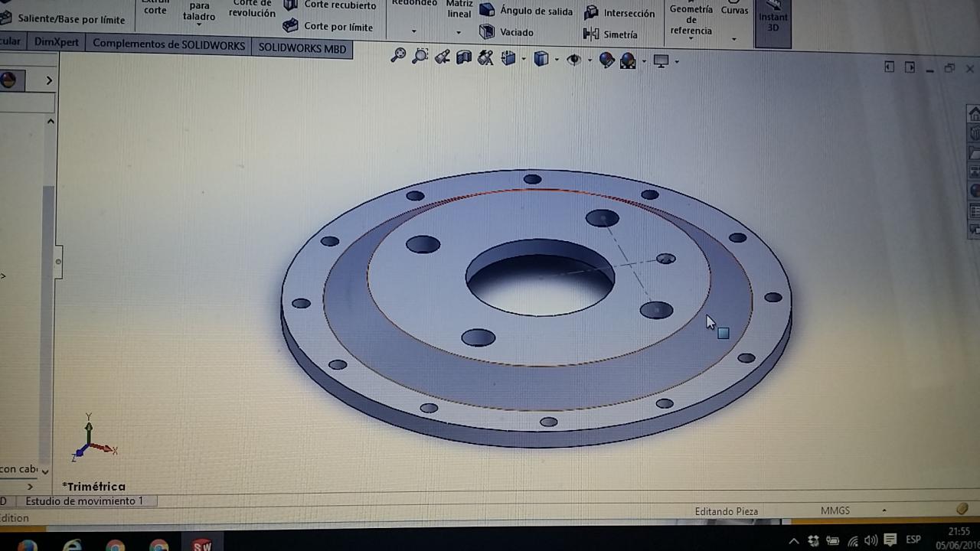Image resolution: width=980 pixels, height=551 pixels.
Task: Select the Zoom to Area tool
Action: click(420, 57)
